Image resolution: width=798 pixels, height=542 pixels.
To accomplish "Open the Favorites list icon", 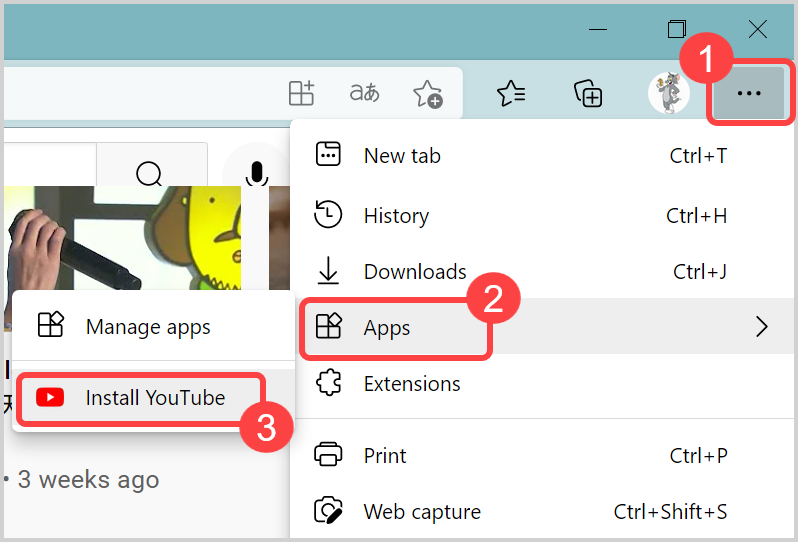I will tap(511, 94).
